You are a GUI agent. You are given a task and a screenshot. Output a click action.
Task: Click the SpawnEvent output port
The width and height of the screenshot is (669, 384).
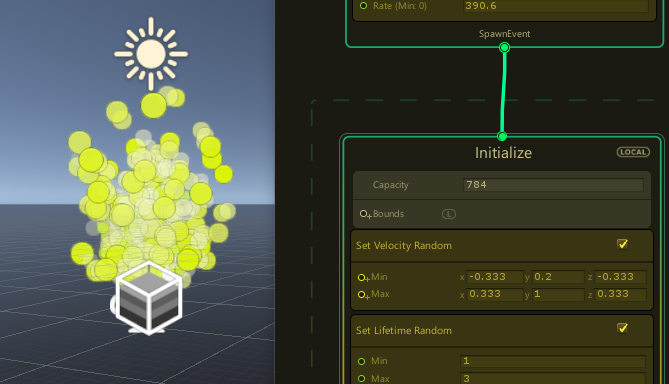tap(504, 47)
